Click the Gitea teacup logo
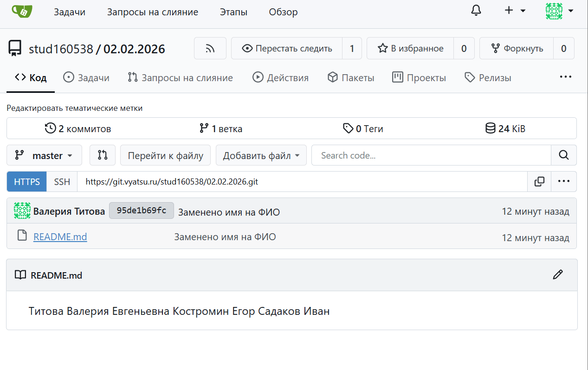This screenshot has width=588, height=370. click(22, 11)
